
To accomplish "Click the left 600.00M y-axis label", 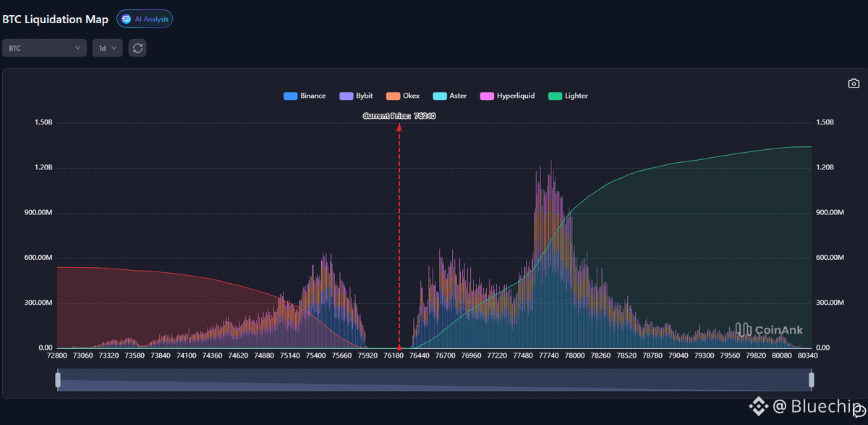I will [40, 258].
